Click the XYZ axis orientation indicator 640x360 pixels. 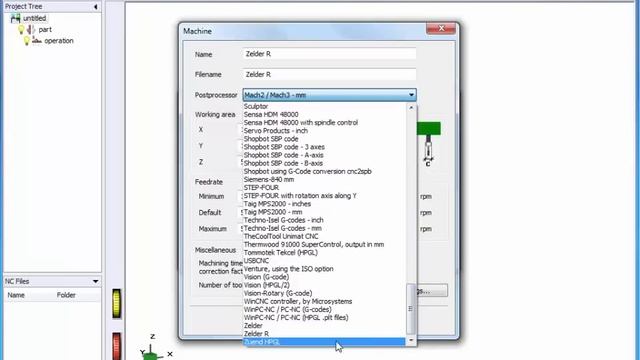point(155,348)
